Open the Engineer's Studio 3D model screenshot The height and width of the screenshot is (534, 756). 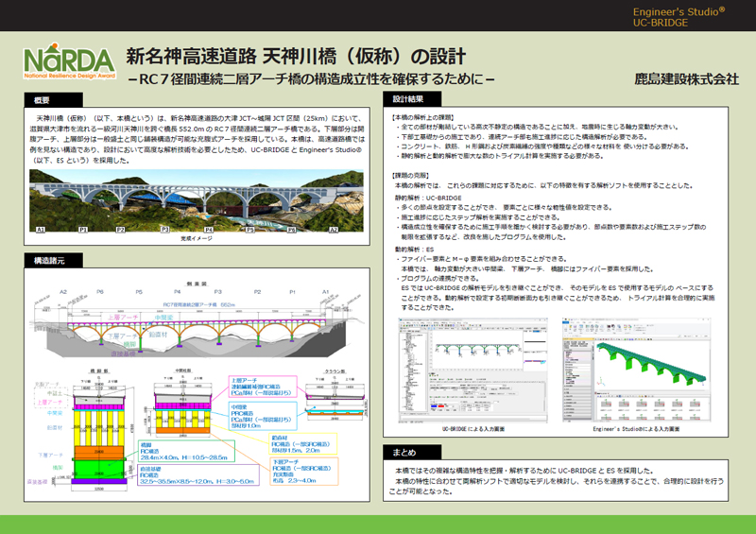pyautogui.click(x=636, y=370)
